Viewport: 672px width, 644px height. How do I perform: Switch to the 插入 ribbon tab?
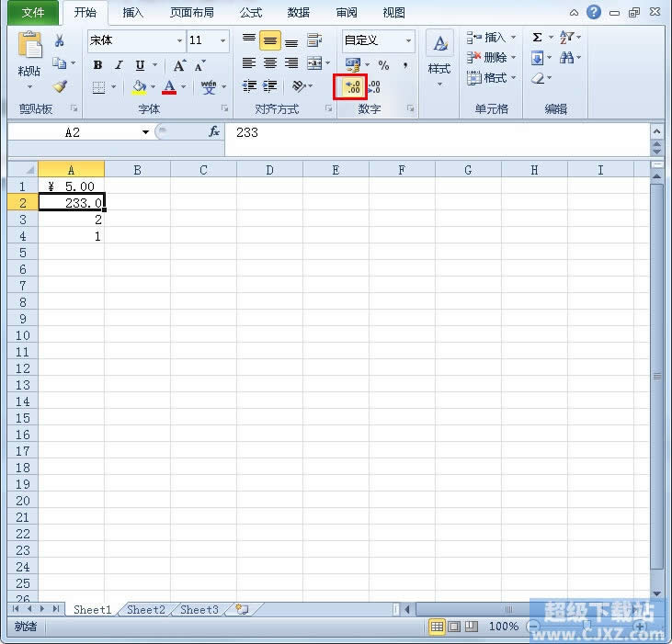(132, 13)
